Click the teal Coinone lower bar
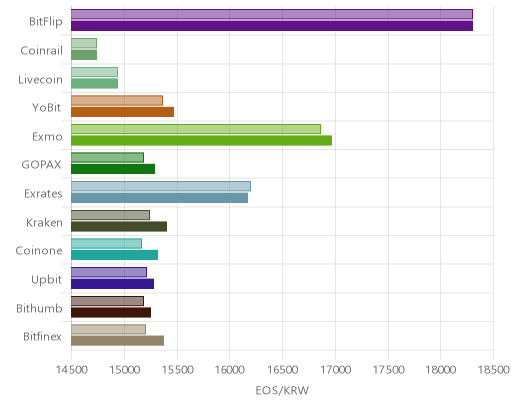Viewport: 512px width, 408px height. [114, 255]
